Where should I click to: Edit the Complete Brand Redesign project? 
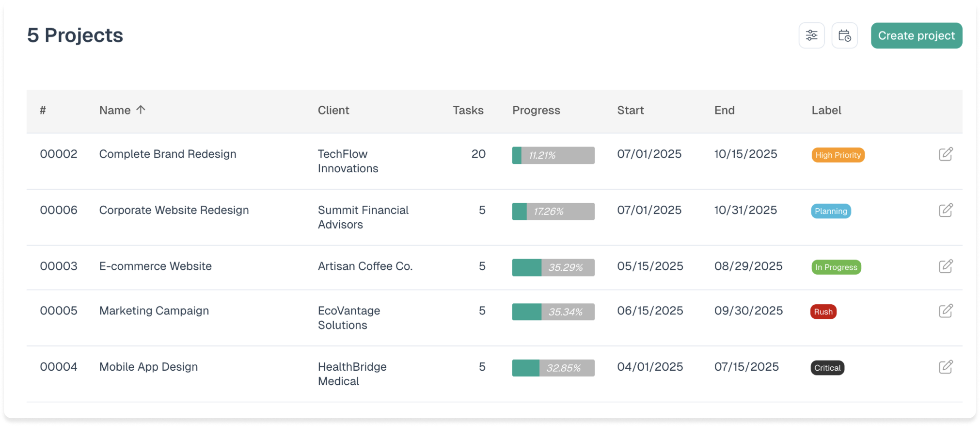coord(945,154)
